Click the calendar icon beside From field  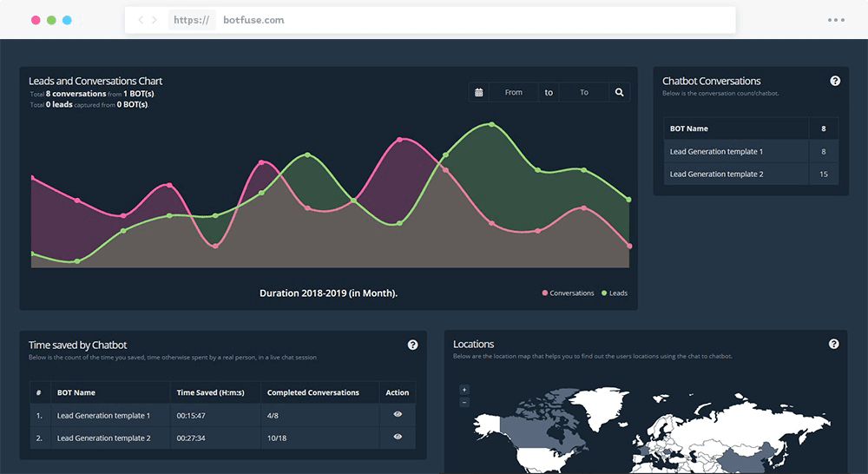pyautogui.click(x=478, y=92)
